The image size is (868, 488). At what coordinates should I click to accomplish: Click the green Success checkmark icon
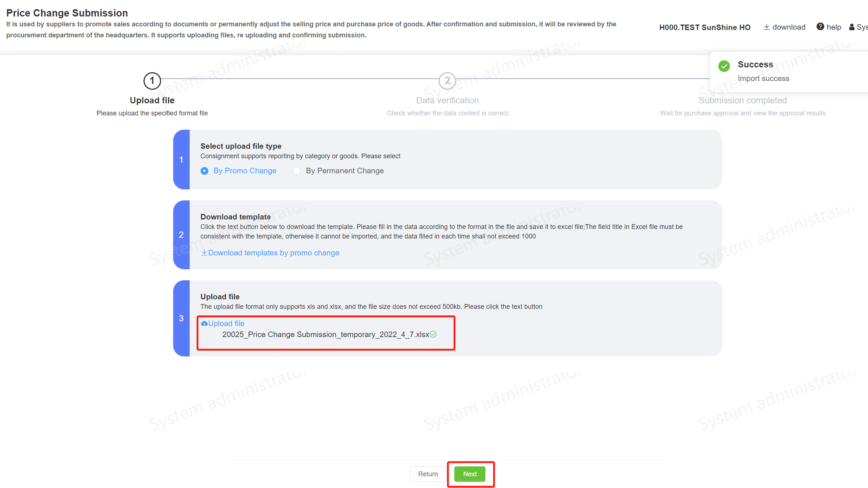[724, 66]
